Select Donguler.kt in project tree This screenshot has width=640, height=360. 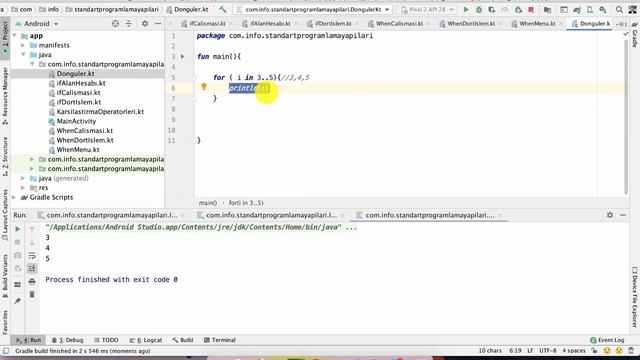click(x=76, y=74)
